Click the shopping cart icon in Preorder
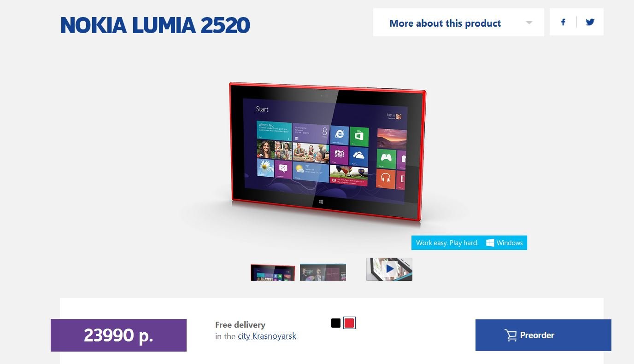Screen dimensions: 634x364 coord(511,335)
